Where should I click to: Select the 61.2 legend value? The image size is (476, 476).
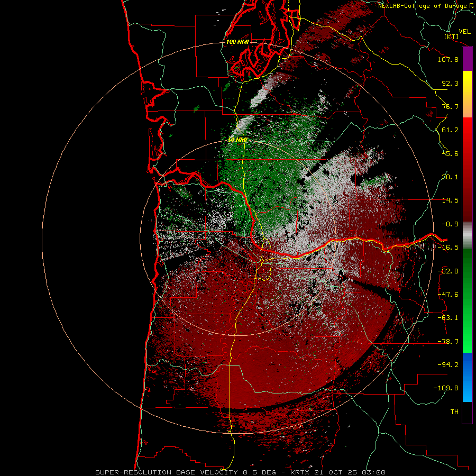point(450,130)
